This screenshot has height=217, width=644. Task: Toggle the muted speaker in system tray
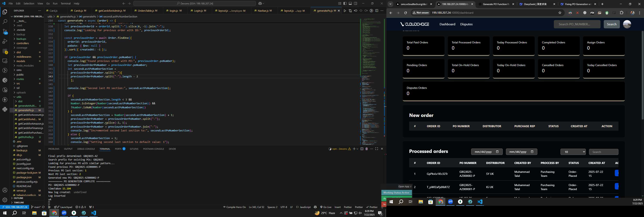(x=360, y=213)
